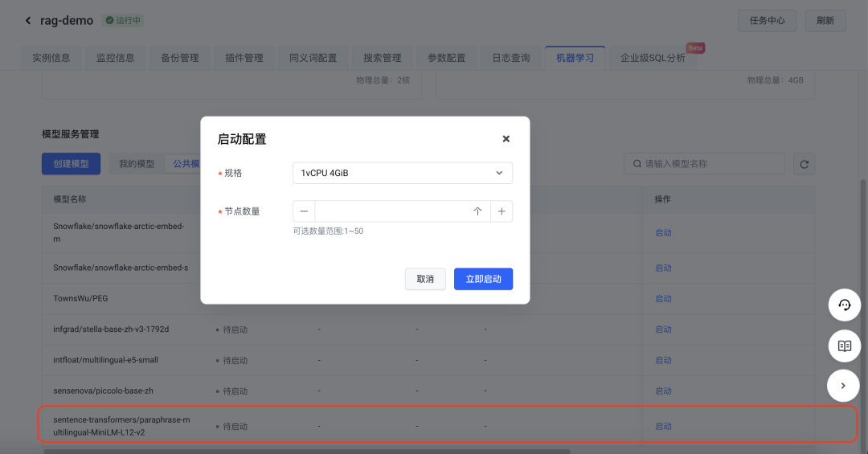The image size is (868, 454).
Task: Close the 启动配置 dialog with the X
Action: [506, 139]
